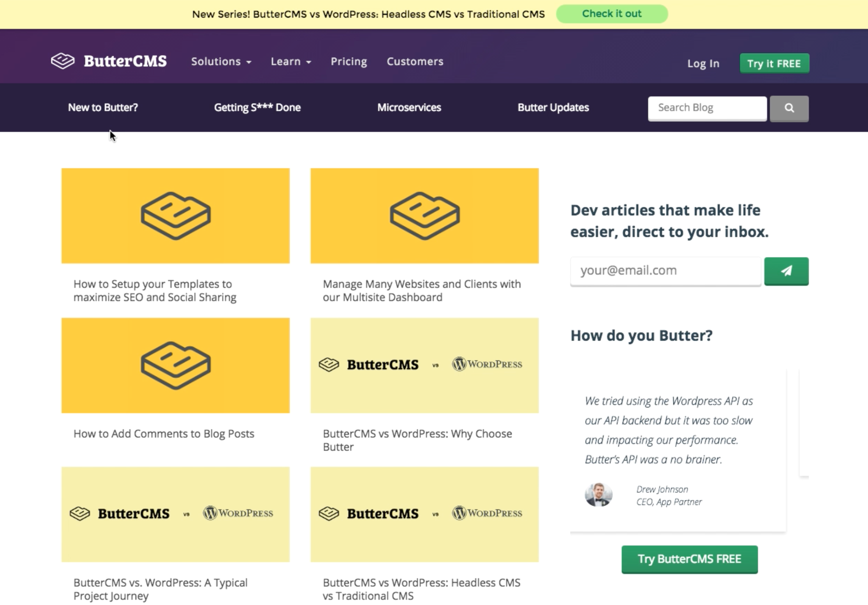The width and height of the screenshot is (868, 605).
Task: Click the ButterCMS logo icon in header
Action: tap(63, 61)
